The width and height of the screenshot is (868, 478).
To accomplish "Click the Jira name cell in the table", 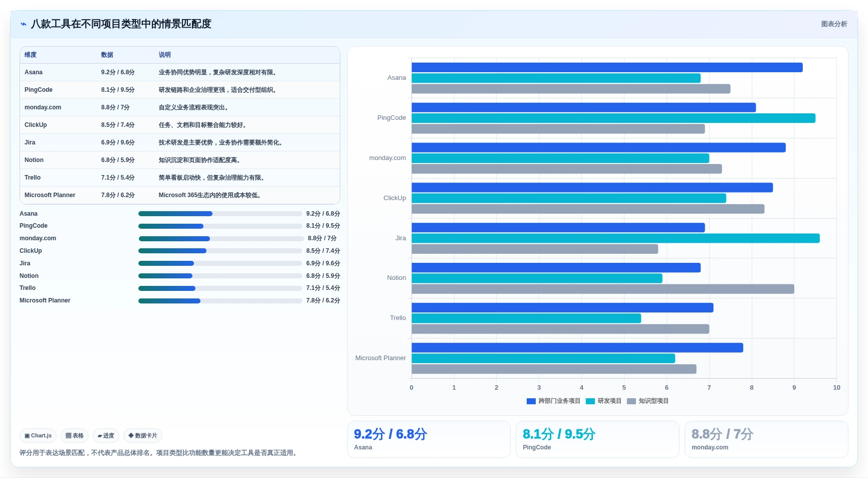I will tap(30, 142).
